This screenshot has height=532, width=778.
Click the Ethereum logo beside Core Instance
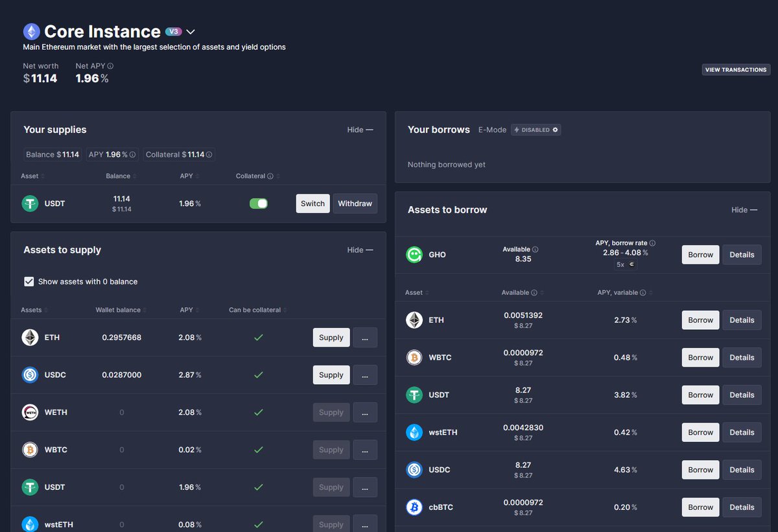pyautogui.click(x=31, y=31)
